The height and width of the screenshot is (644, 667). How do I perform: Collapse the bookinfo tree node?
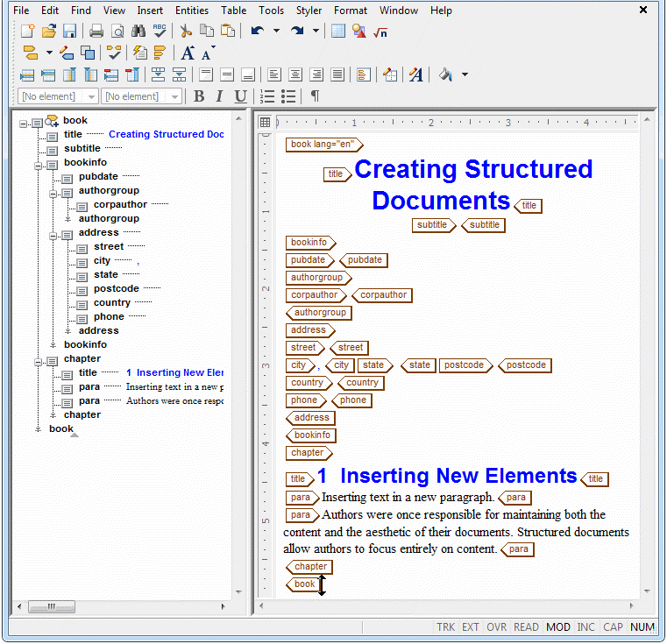pos(39,166)
